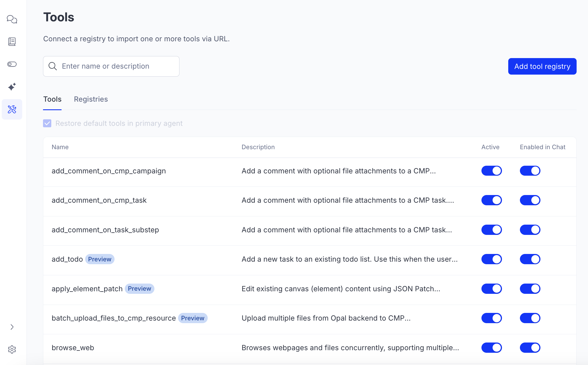Image resolution: width=588 pixels, height=365 pixels.
Task: Select the Tools wrench sidebar icon
Action: (x=12, y=109)
